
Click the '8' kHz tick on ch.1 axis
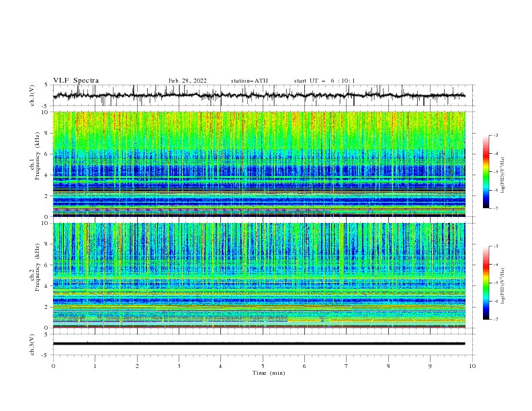click(47, 133)
